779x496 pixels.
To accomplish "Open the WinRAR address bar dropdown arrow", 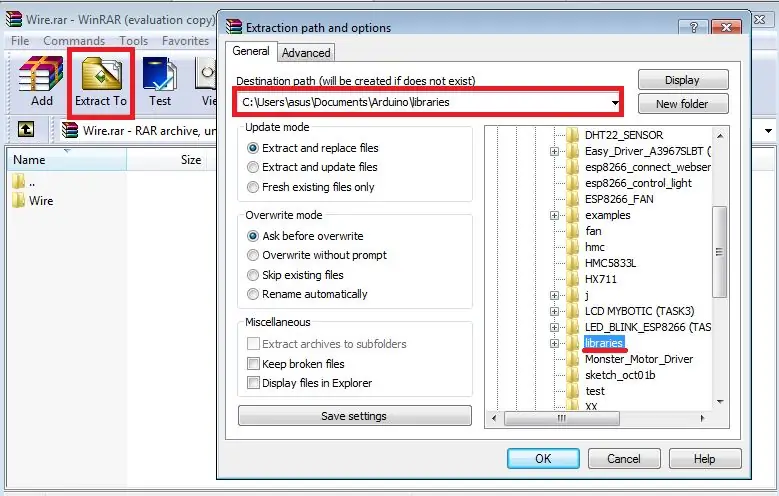I will click(x=768, y=131).
